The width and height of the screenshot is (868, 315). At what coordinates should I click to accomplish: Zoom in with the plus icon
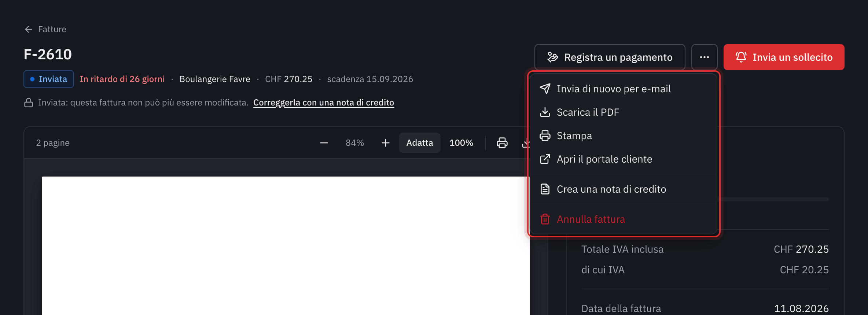(x=386, y=143)
